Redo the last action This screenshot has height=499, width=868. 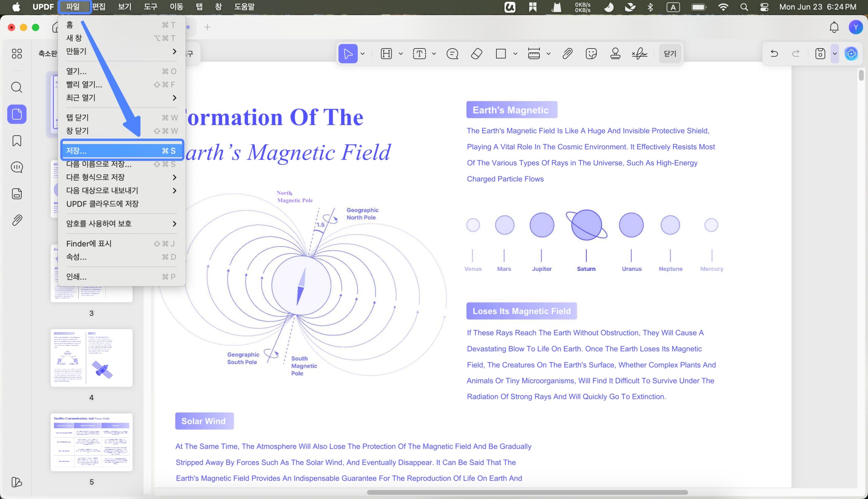click(796, 54)
